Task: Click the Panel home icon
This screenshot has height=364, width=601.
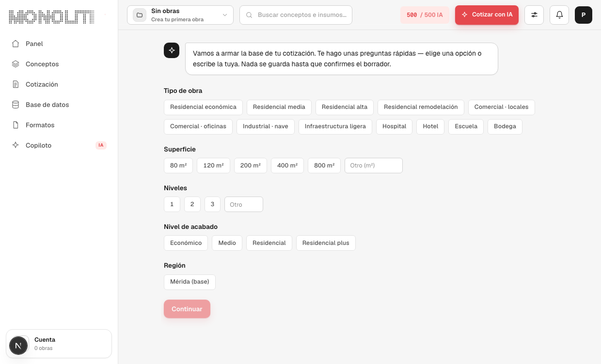Action: (16, 44)
